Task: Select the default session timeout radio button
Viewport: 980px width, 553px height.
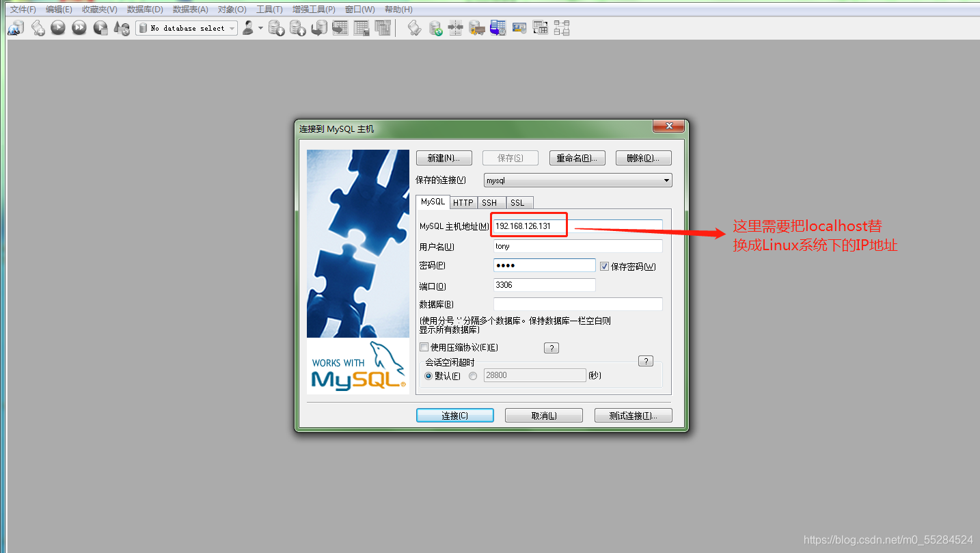Action: (x=428, y=376)
